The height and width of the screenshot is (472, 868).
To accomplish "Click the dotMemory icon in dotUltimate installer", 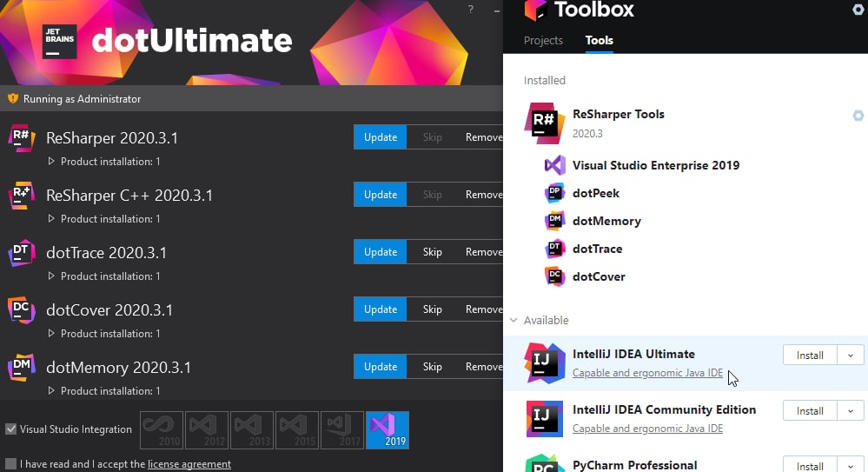I will (22, 368).
